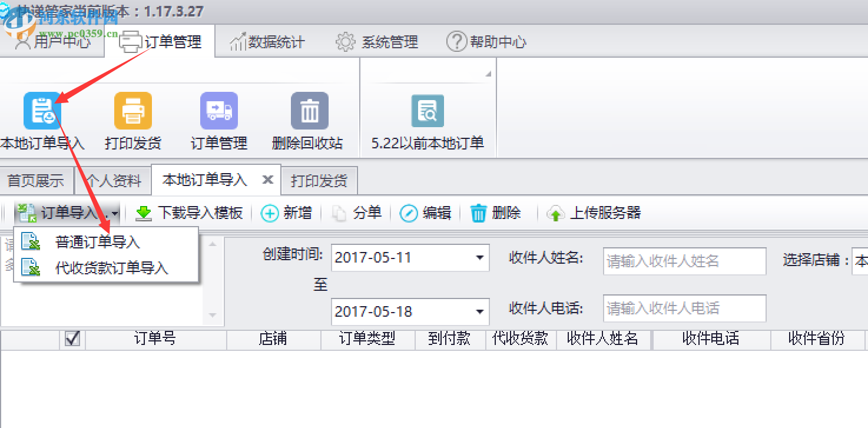
Task: Open 删除回收站 via the trash icon
Action: (309, 111)
